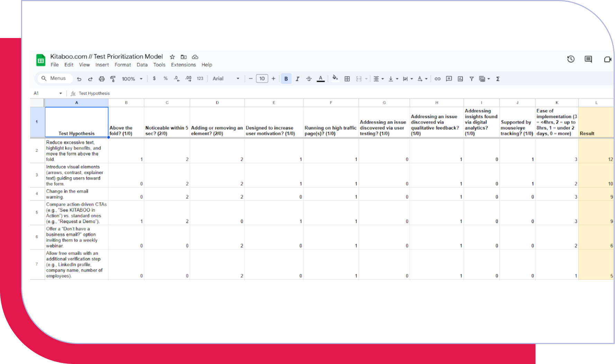Image resolution: width=615 pixels, height=364 pixels.
Task: Open the fill color picker
Action: pyautogui.click(x=335, y=78)
